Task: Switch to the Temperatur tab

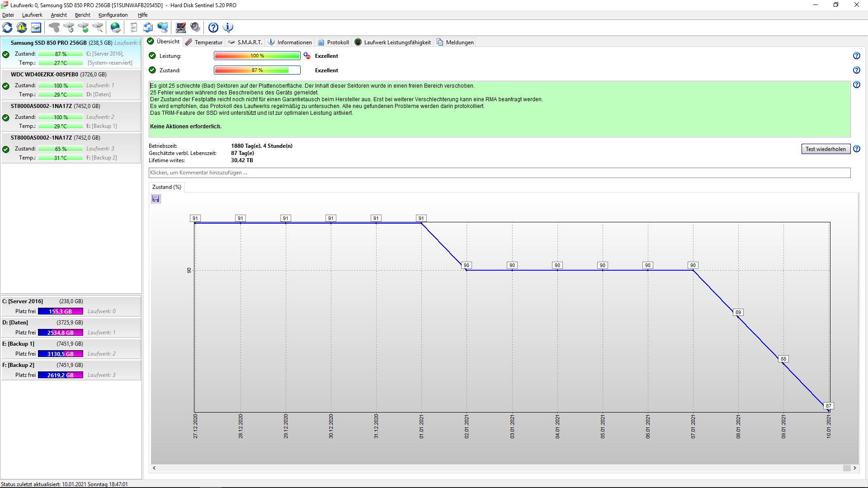Action: coord(204,42)
